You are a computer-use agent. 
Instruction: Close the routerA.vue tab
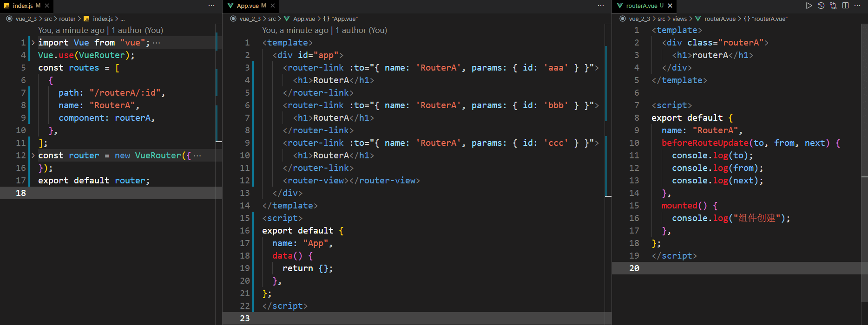670,6
